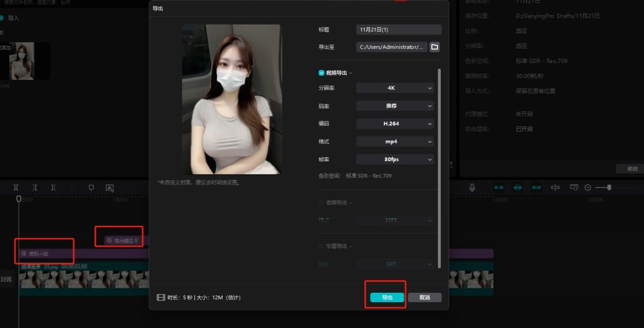Open the subtitle format dropdown showing SRT
The width and height of the screenshot is (644, 328).
395,264
